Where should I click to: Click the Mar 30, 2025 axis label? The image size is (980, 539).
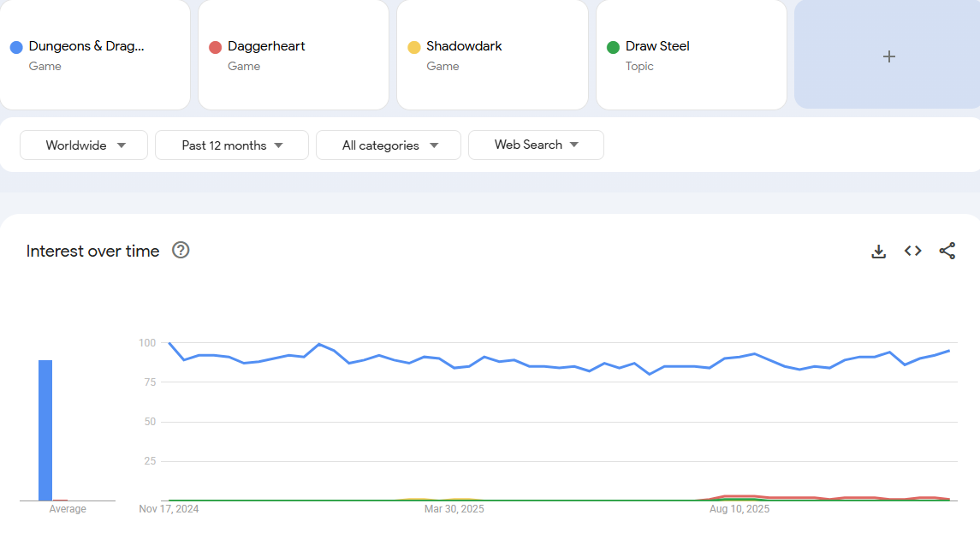[x=454, y=509]
